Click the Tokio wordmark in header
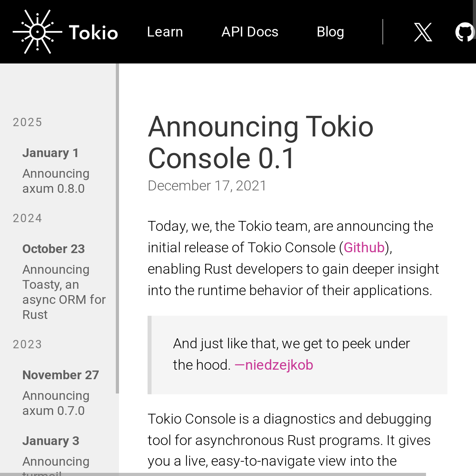476x476 pixels. tap(94, 33)
